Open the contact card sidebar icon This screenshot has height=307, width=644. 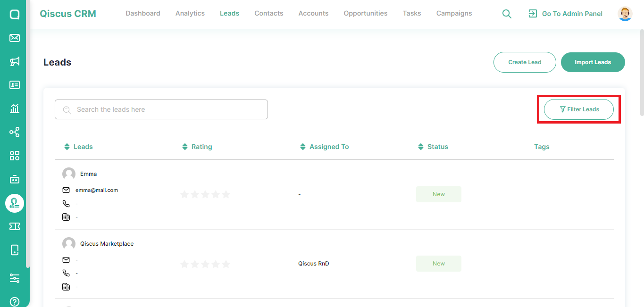pos(15,85)
